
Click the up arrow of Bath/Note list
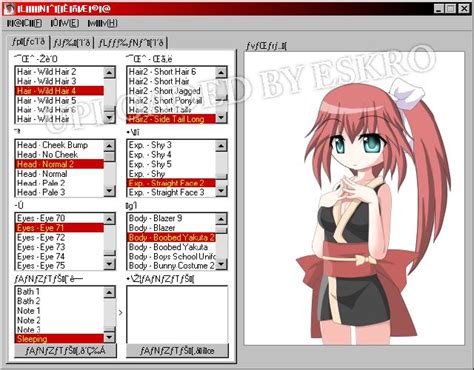pos(110,292)
